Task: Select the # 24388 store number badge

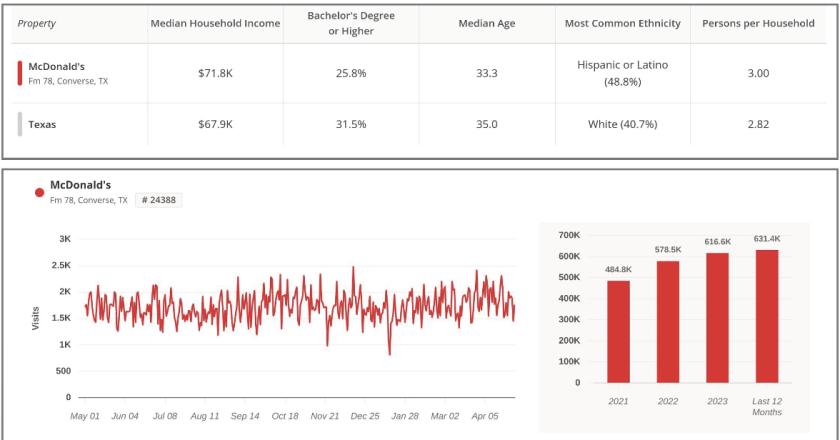Action: pyautogui.click(x=160, y=200)
